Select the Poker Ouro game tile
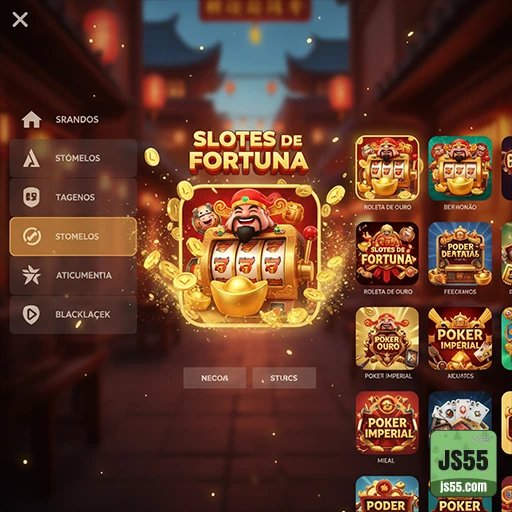Screen dimensions: 512x512 coord(387,338)
